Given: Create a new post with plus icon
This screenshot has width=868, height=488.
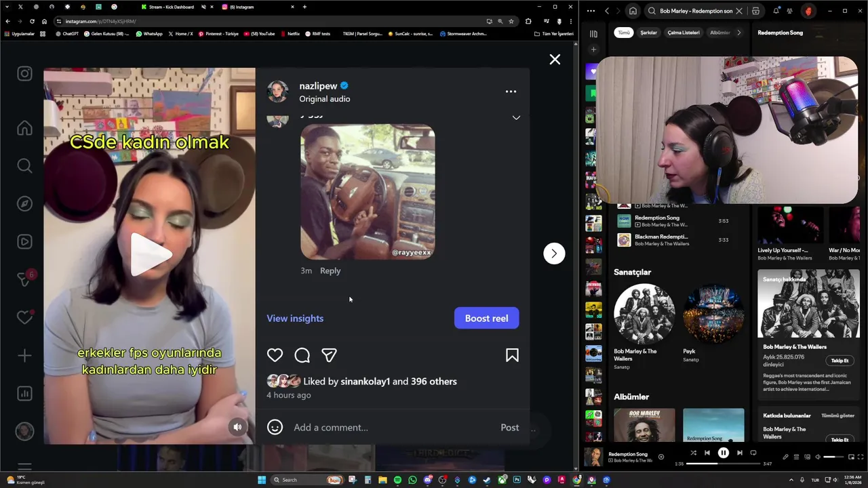Looking at the screenshot, I should click(24, 355).
